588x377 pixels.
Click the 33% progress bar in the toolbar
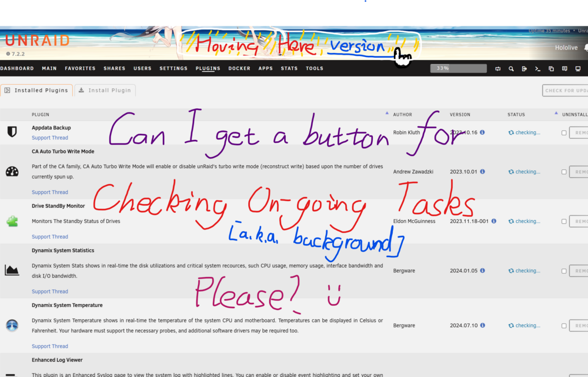[458, 68]
